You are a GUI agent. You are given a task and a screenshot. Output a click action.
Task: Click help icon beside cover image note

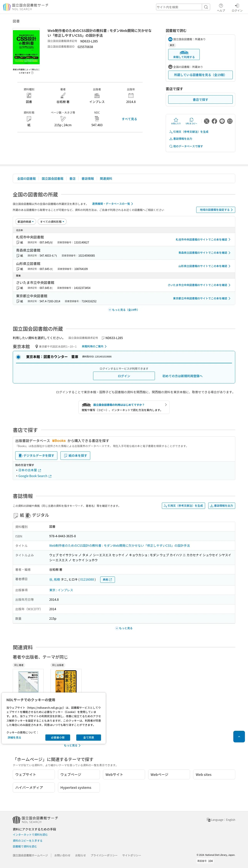pos(32,73)
